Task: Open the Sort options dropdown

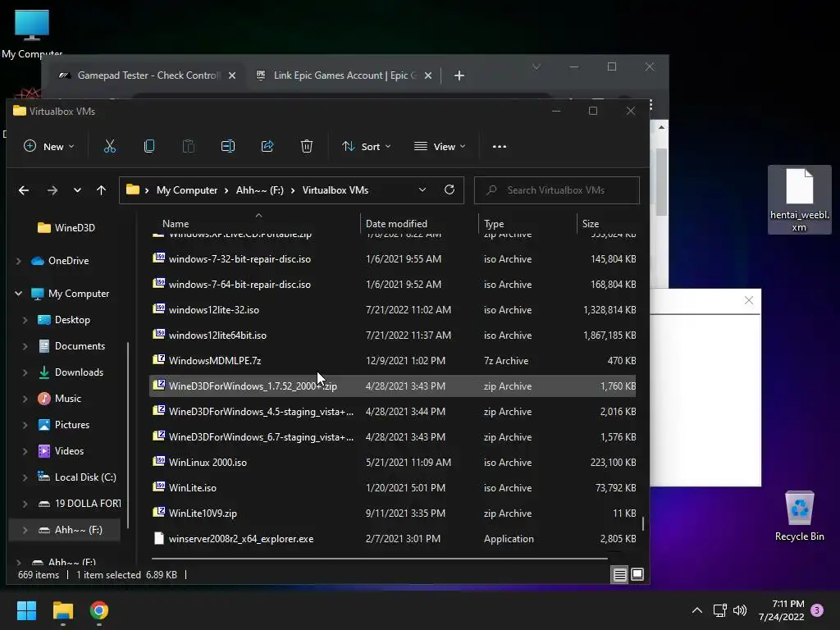Action: 367,146
